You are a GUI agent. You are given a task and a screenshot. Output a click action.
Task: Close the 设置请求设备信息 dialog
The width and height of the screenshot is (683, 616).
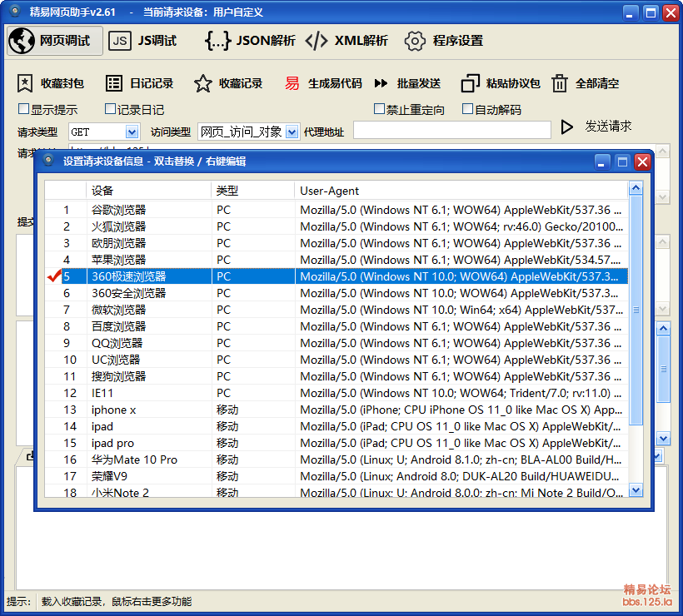[642, 162]
